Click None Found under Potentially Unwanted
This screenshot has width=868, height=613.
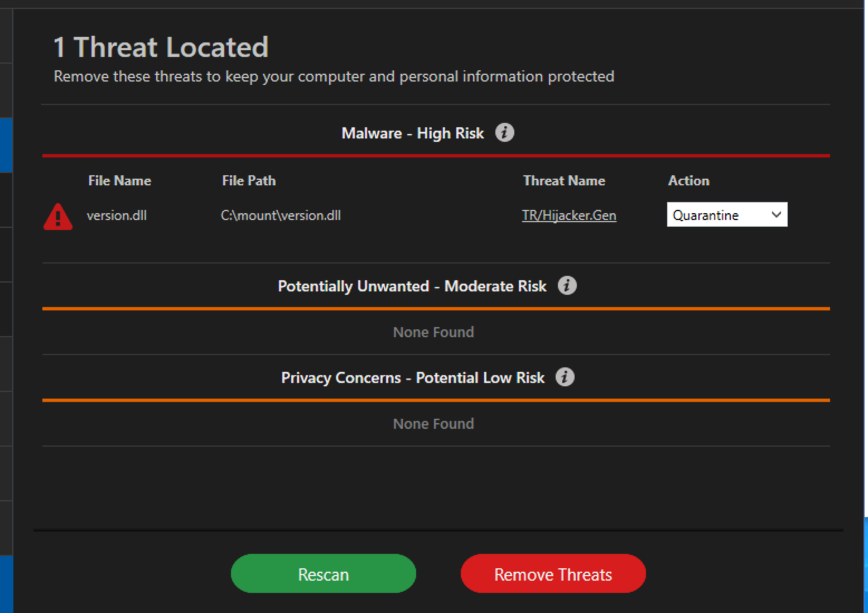[x=433, y=332]
